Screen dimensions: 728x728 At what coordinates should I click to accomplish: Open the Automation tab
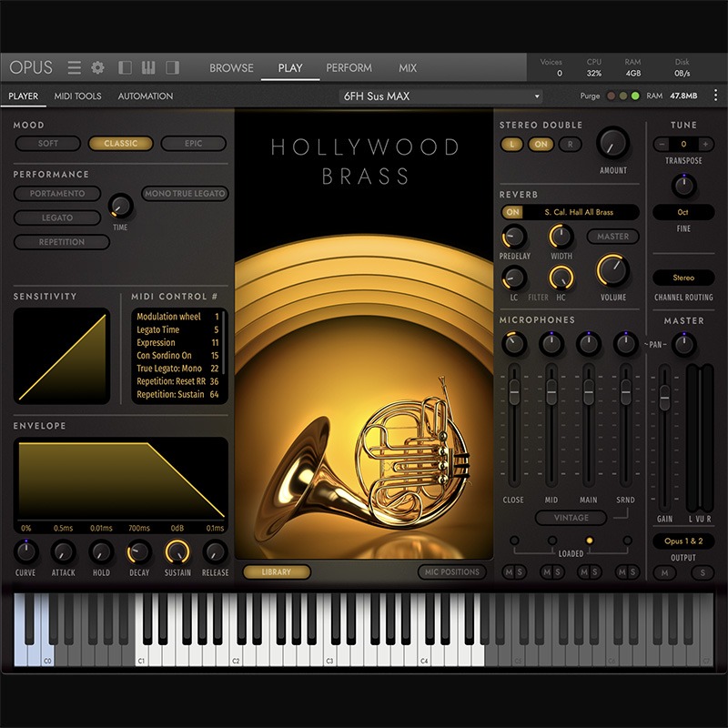click(146, 96)
